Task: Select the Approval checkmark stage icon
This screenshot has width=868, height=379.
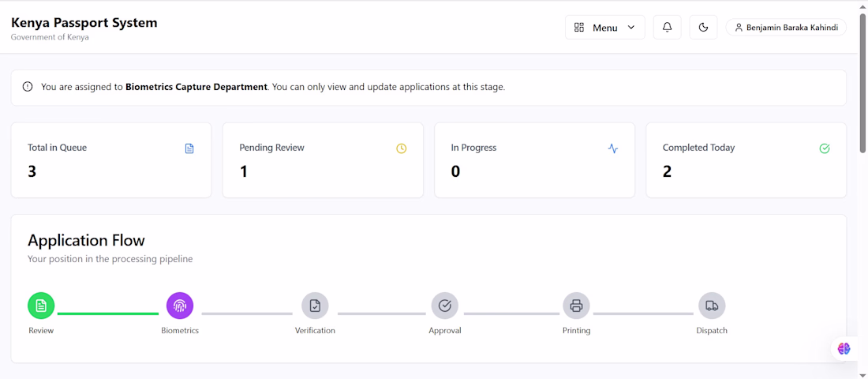Action: (444, 306)
